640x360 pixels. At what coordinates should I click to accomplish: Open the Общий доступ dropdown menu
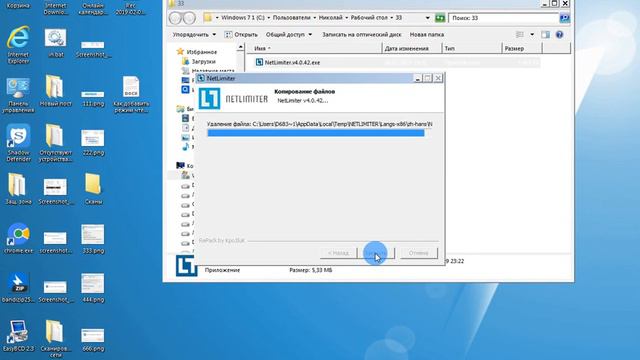pos(289,35)
